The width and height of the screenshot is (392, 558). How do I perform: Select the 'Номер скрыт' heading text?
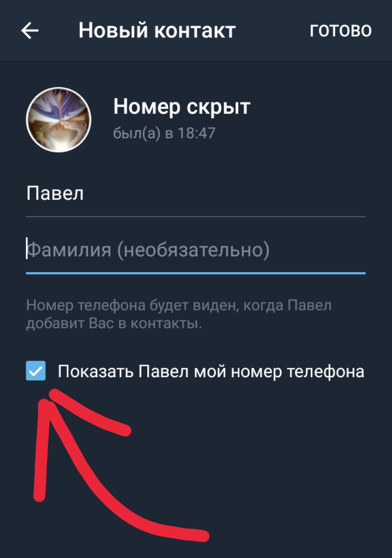tap(182, 107)
